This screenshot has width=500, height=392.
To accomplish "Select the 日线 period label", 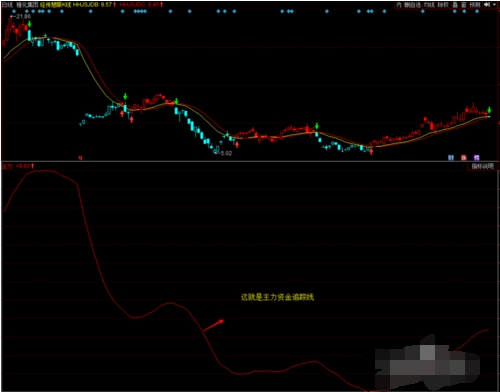I will [7, 5].
